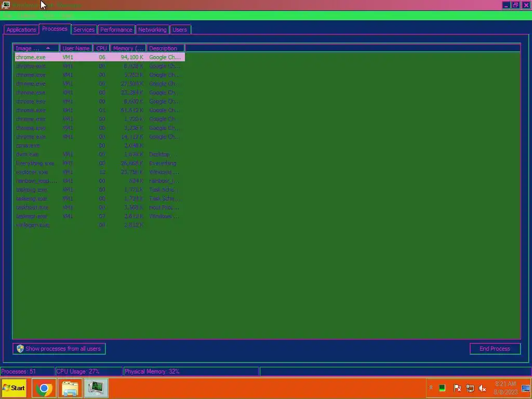The height and width of the screenshot is (399, 532).
Task: Sort by the Image Name column header
Action: tap(36, 48)
